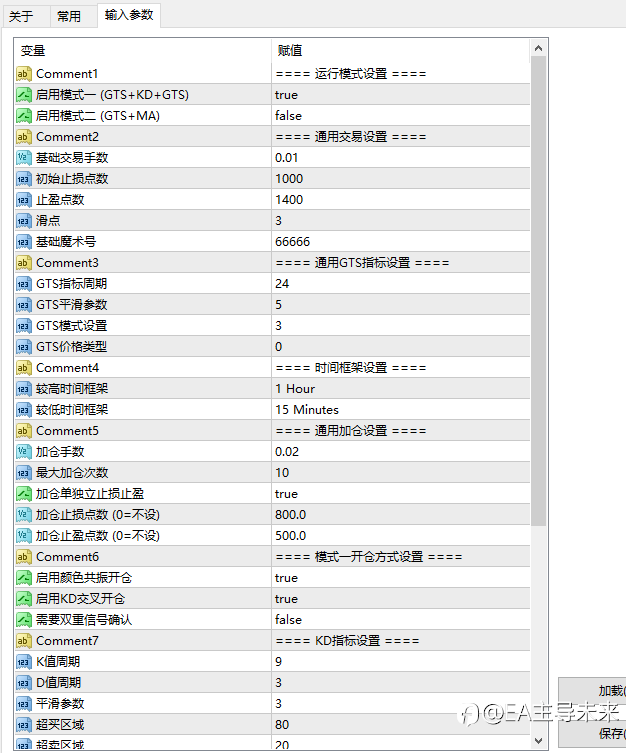This screenshot has width=626, height=753.
Task: Click the icon beside 较低时间框架
Action: pyautogui.click(x=24, y=410)
